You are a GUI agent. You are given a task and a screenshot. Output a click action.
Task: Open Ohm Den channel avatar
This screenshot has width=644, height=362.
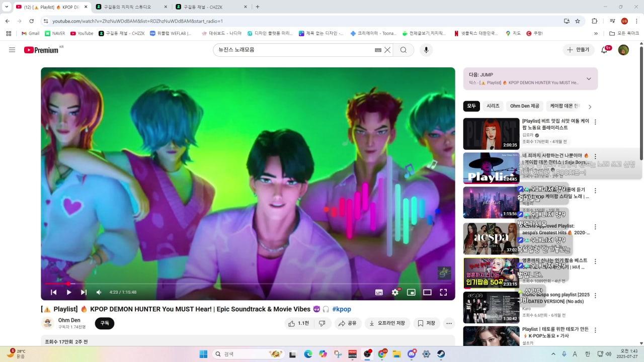click(48, 323)
